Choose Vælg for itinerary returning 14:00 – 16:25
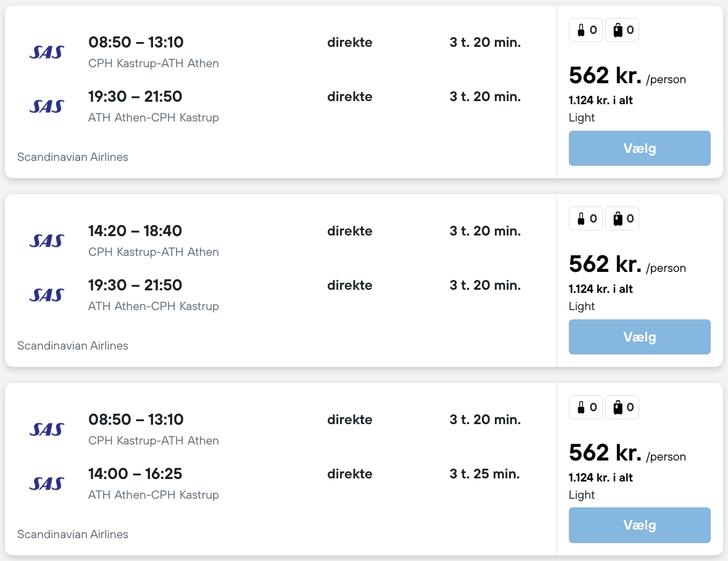728x561 pixels. point(639,525)
